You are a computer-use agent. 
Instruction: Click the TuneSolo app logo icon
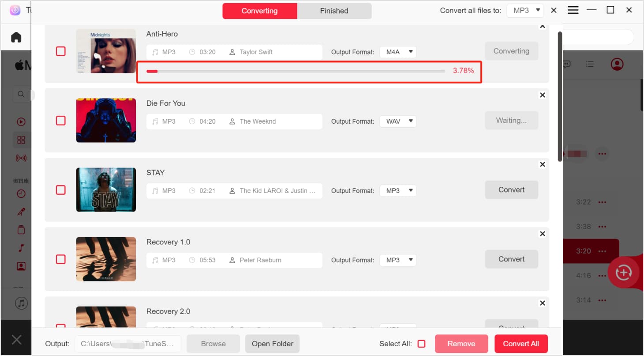click(x=15, y=10)
